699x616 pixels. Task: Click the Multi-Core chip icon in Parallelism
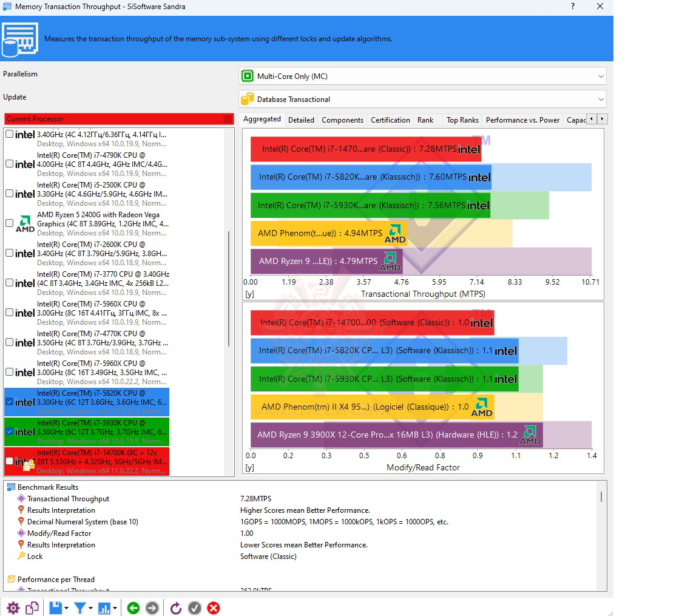[247, 76]
